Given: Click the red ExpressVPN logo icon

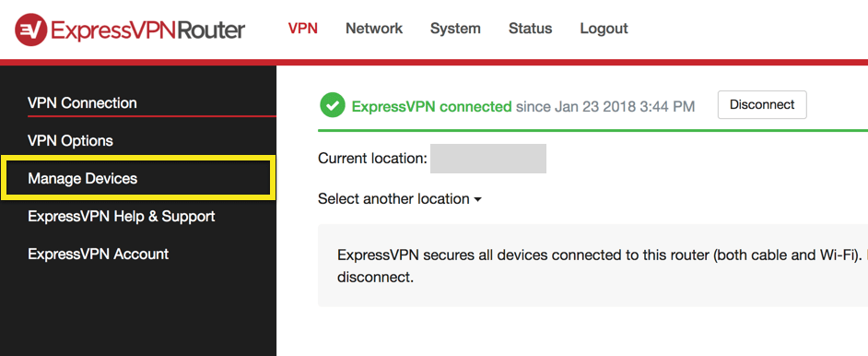Looking at the screenshot, I should [30, 30].
